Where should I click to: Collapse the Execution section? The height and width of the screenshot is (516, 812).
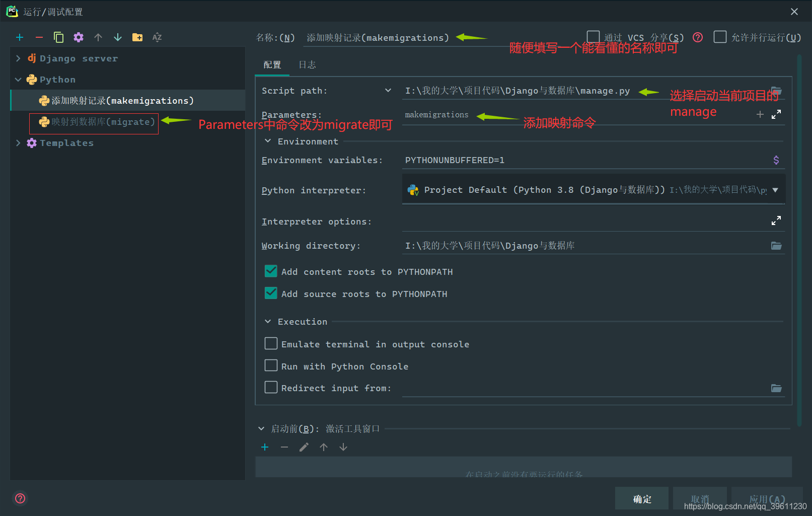(268, 321)
